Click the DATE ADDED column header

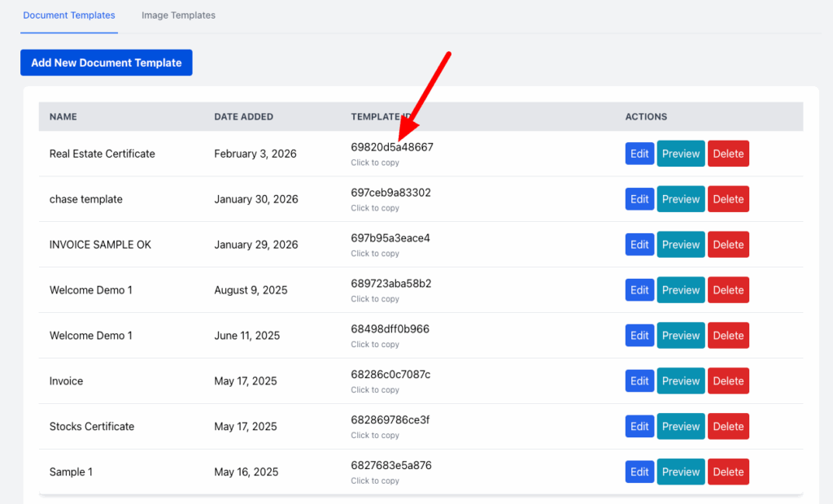pyautogui.click(x=245, y=116)
